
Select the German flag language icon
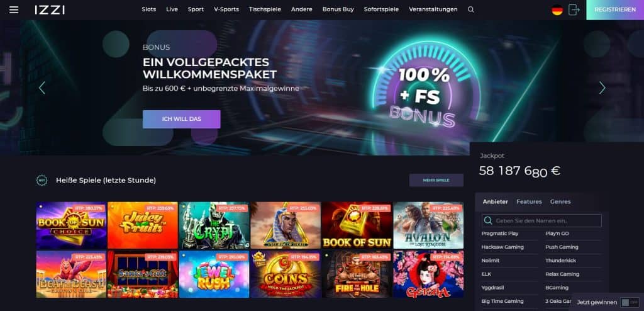click(x=557, y=10)
